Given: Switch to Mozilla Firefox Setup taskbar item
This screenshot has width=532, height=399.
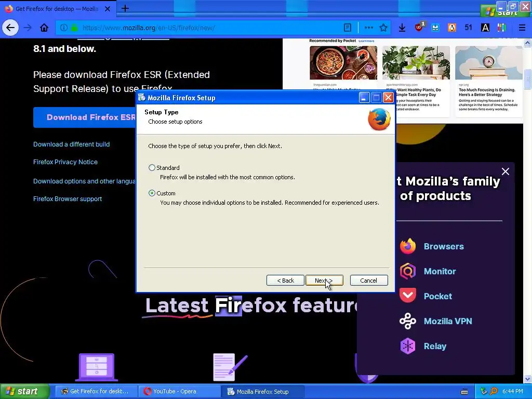Looking at the screenshot, I should coord(262,391).
